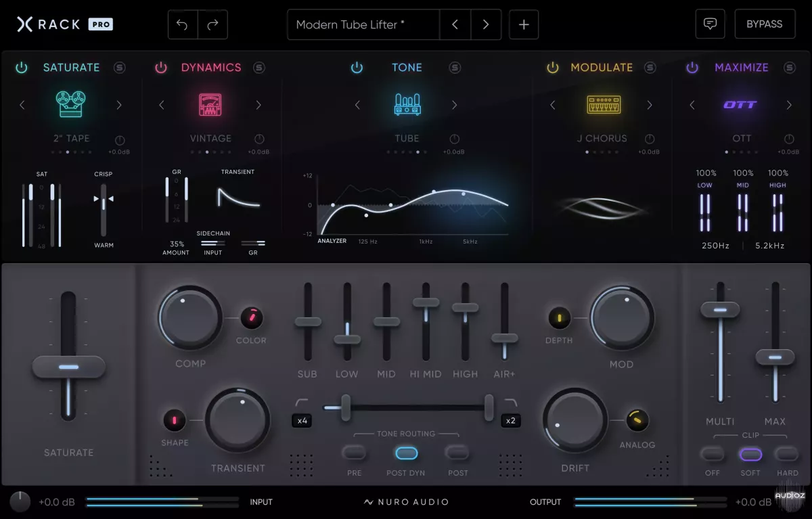Go to next preset with right chevron
This screenshot has height=519, width=812.
pos(486,24)
